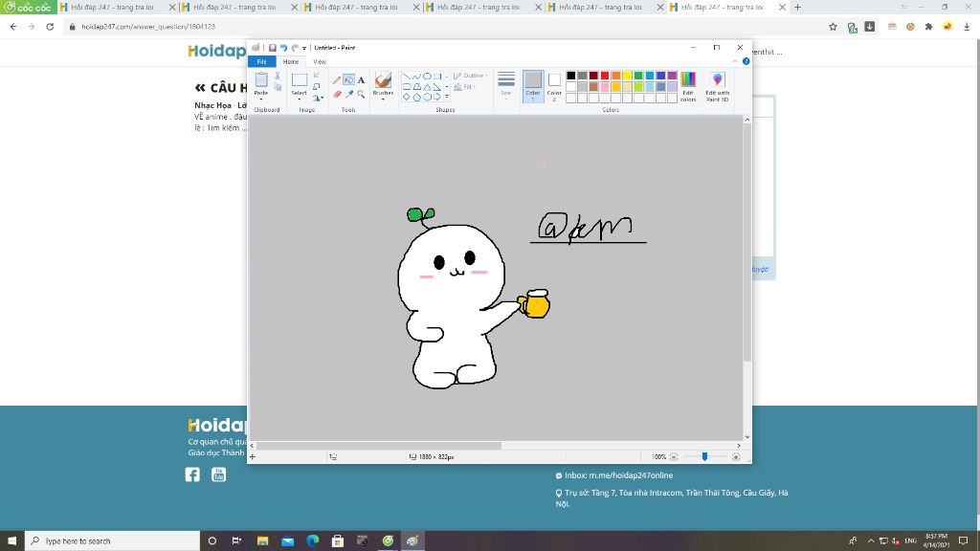The image size is (980, 551).
Task: Select the Curve shape
Action: 417,77
